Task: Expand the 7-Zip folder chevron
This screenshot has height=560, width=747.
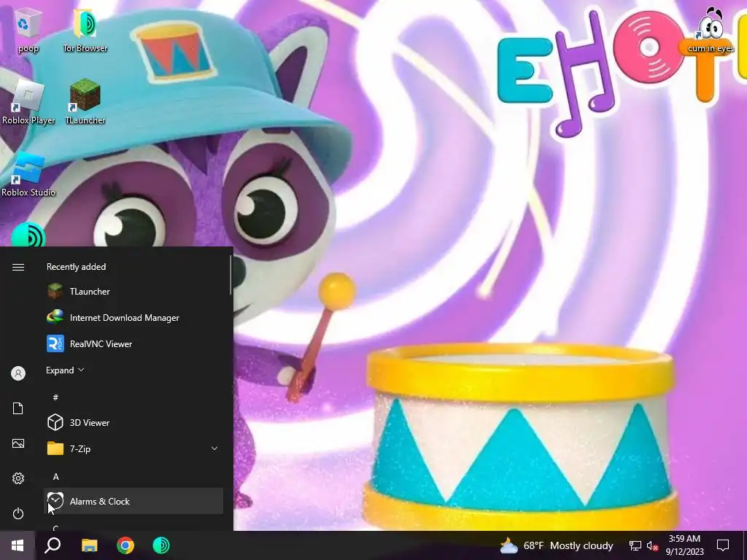Action: click(214, 448)
